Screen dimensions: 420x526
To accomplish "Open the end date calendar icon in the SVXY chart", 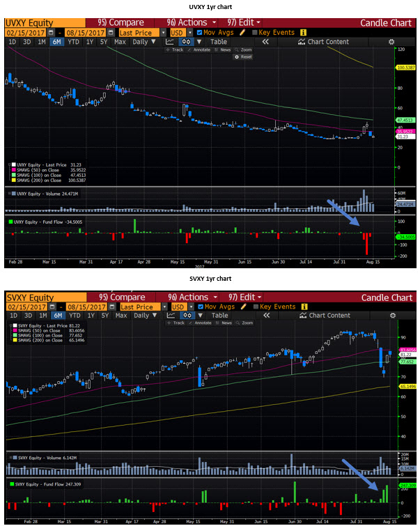I will [112, 307].
